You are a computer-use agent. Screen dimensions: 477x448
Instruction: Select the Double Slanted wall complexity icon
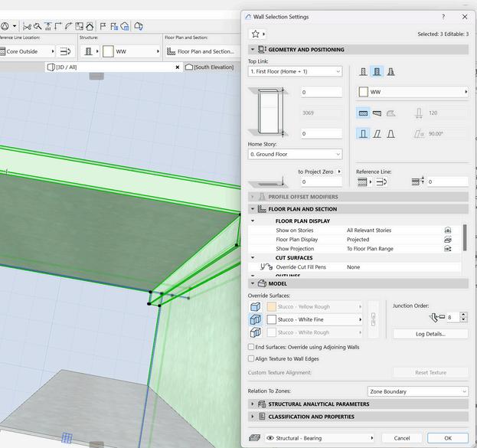tap(391, 133)
